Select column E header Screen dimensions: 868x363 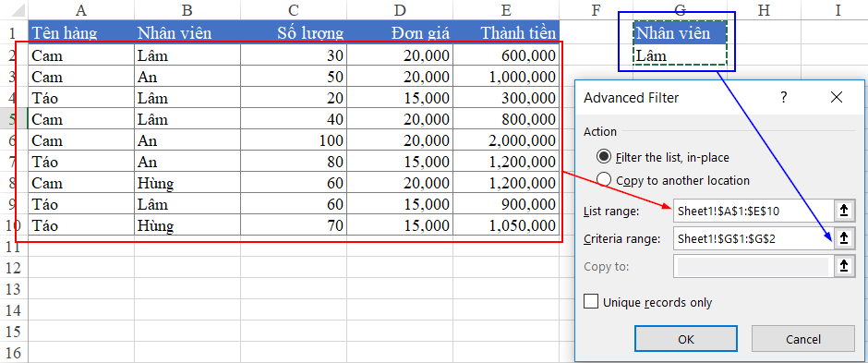[x=506, y=10]
